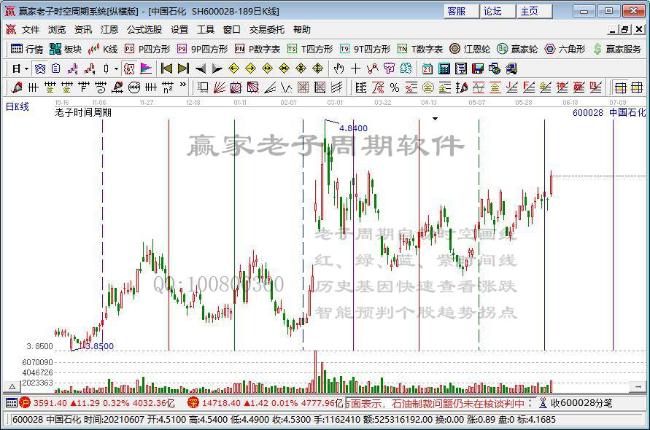Click the scrolling news ticker text
This screenshot has width=650, height=430.
click(441, 403)
